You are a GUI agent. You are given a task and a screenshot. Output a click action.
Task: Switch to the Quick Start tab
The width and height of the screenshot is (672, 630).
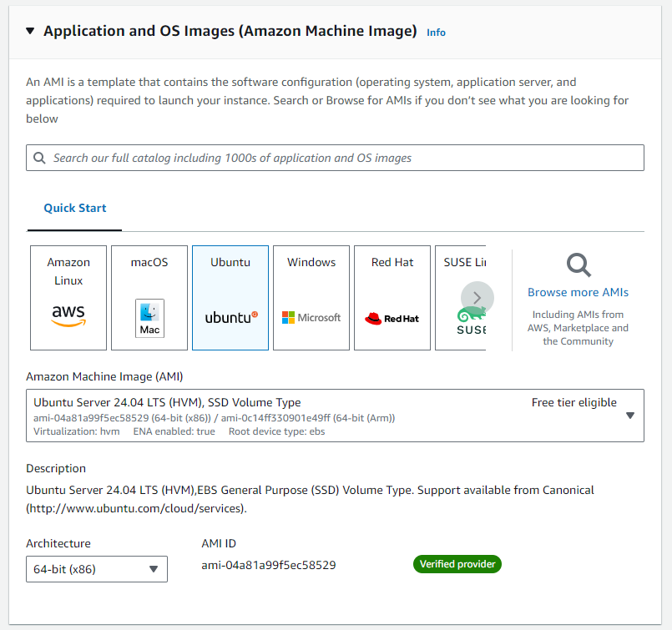pos(75,208)
